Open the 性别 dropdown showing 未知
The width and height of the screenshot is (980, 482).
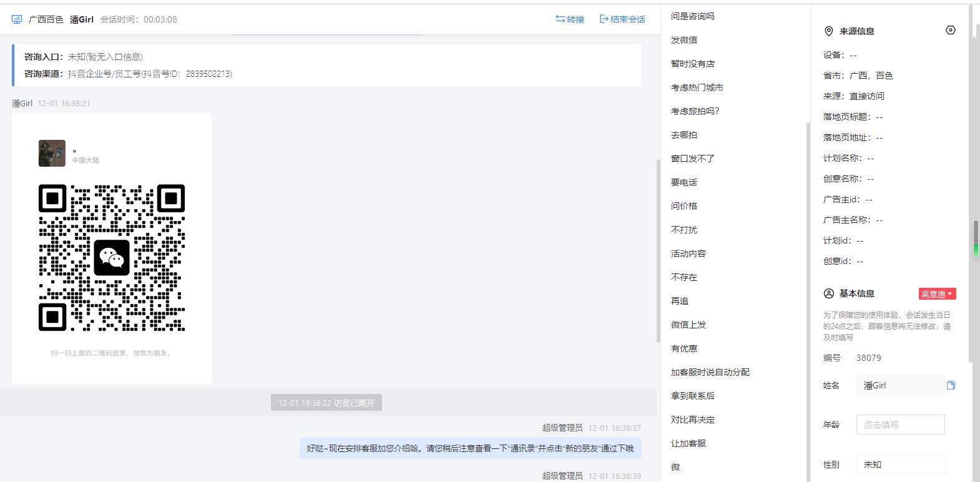[x=900, y=465]
